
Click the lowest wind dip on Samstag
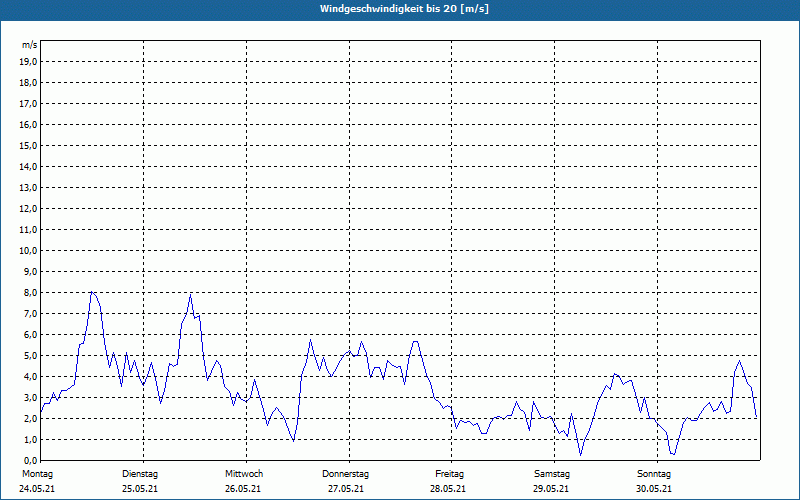point(581,455)
